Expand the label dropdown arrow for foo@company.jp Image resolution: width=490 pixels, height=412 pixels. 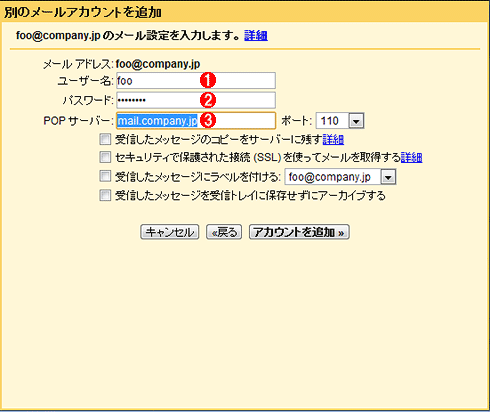(388, 177)
